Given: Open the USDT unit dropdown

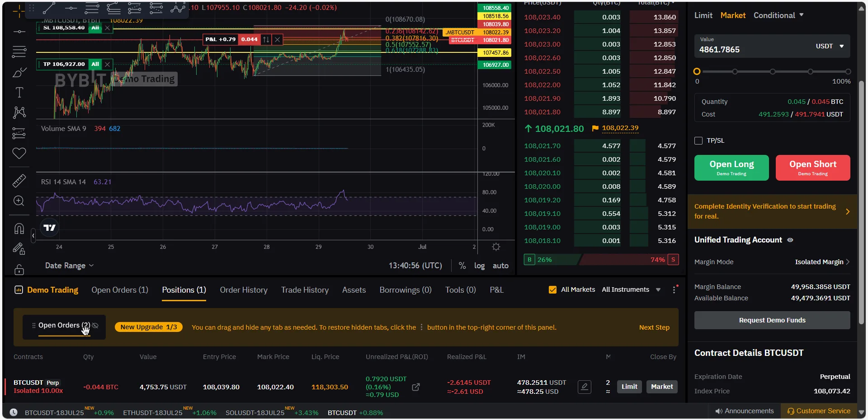Looking at the screenshot, I should point(830,46).
